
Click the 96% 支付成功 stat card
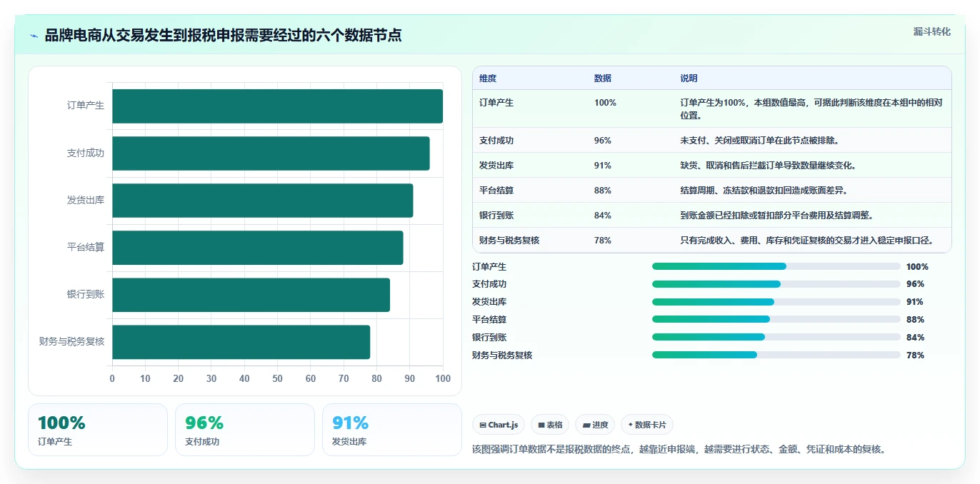[245, 430]
